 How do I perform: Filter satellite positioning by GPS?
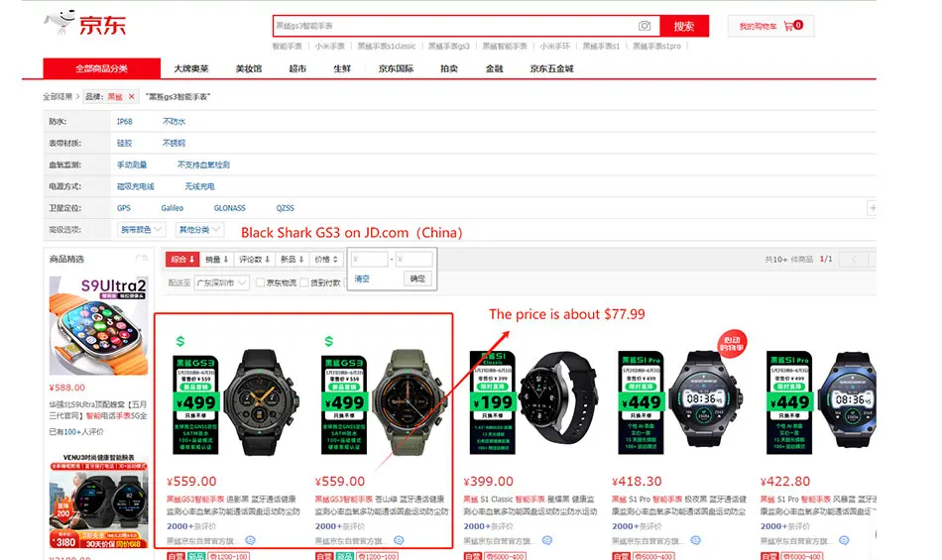point(124,208)
